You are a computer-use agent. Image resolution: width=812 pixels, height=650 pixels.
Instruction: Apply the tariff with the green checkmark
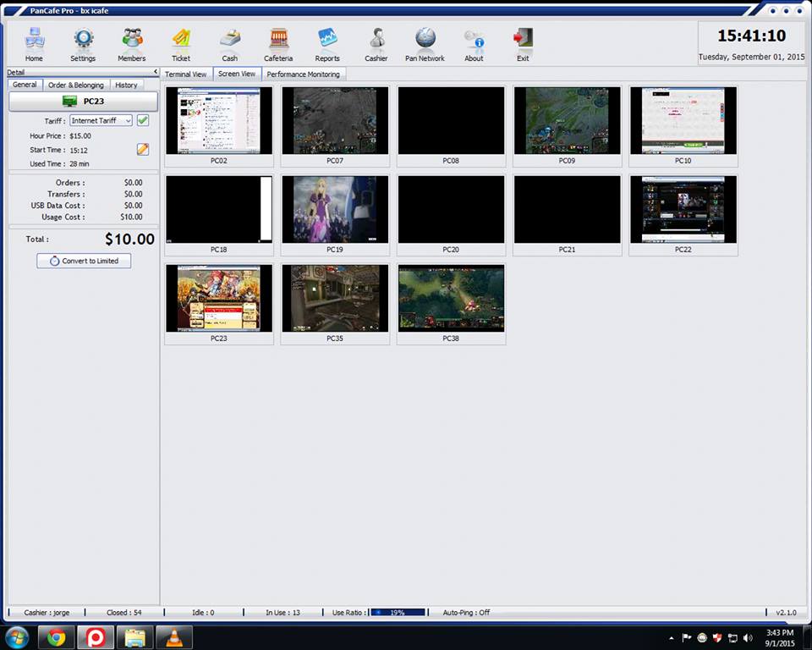pos(142,120)
